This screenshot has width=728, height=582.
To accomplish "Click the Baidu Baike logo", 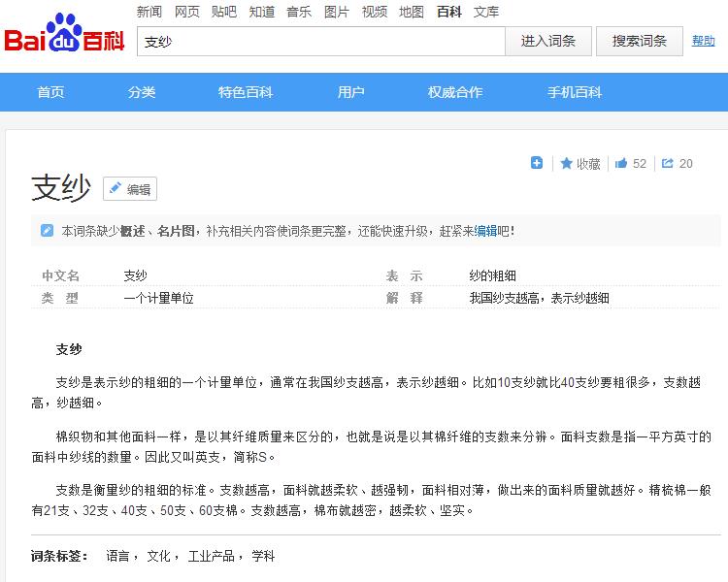I will (64, 39).
